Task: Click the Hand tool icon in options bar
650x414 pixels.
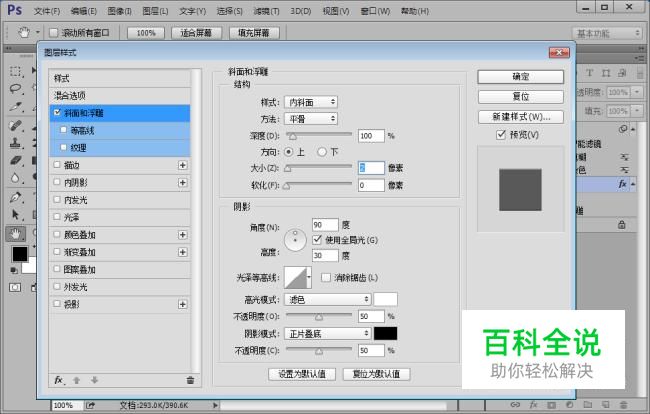Action: [24, 32]
